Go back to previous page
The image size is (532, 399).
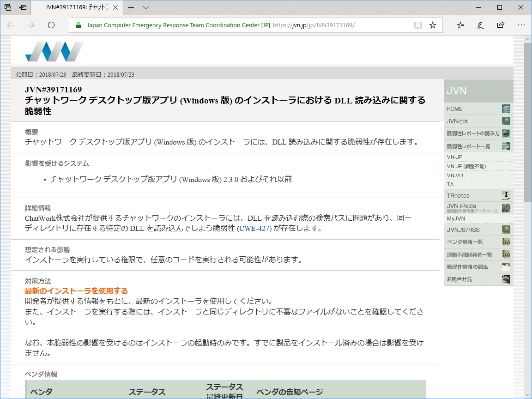pos(11,25)
